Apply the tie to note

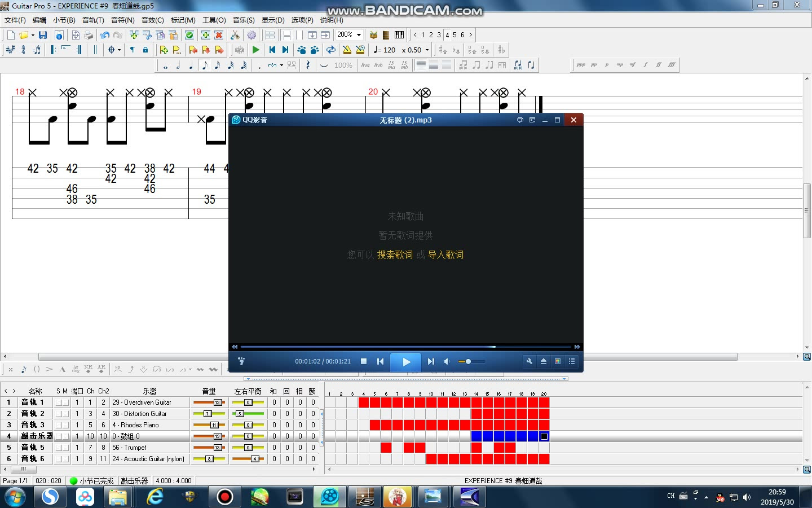[x=324, y=65]
